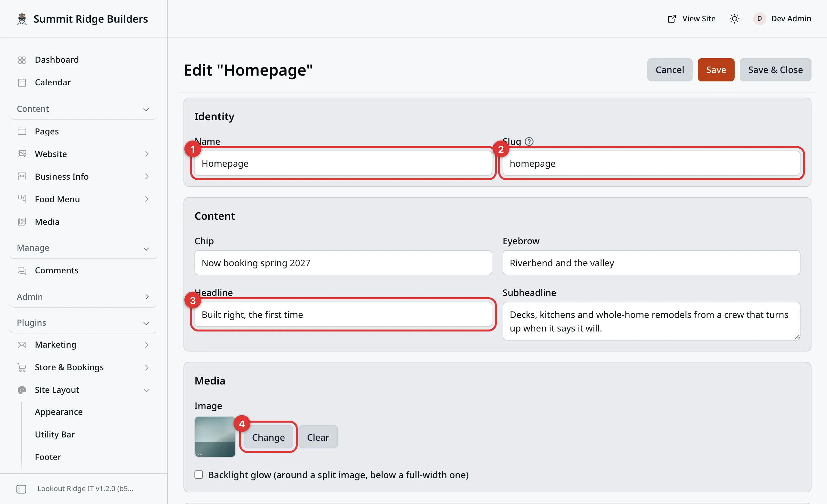827x504 pixels.
Task: Click the Site Layout palette icon
Action: click(22, 390)
